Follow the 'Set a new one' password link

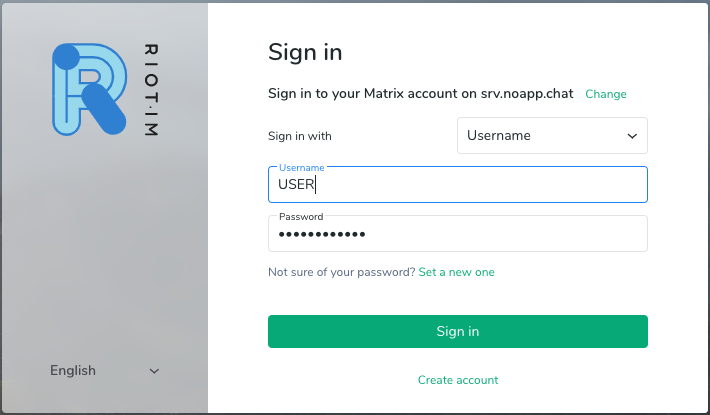(456, 272)
